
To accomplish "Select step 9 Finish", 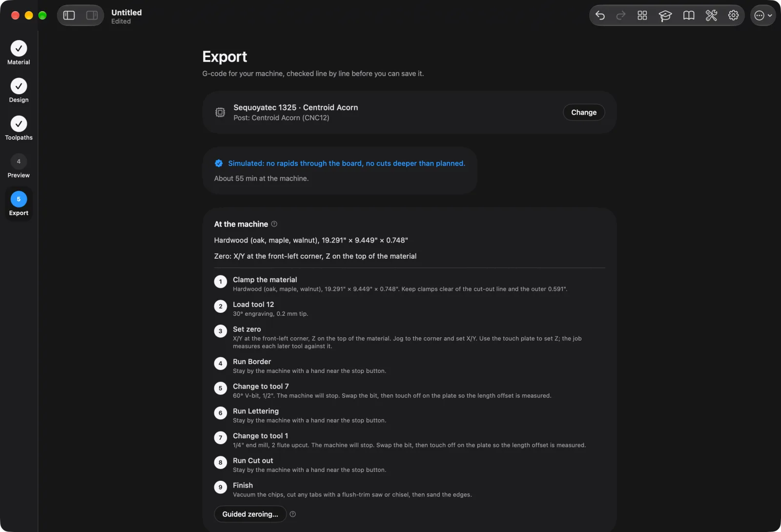I will [409, 490].
